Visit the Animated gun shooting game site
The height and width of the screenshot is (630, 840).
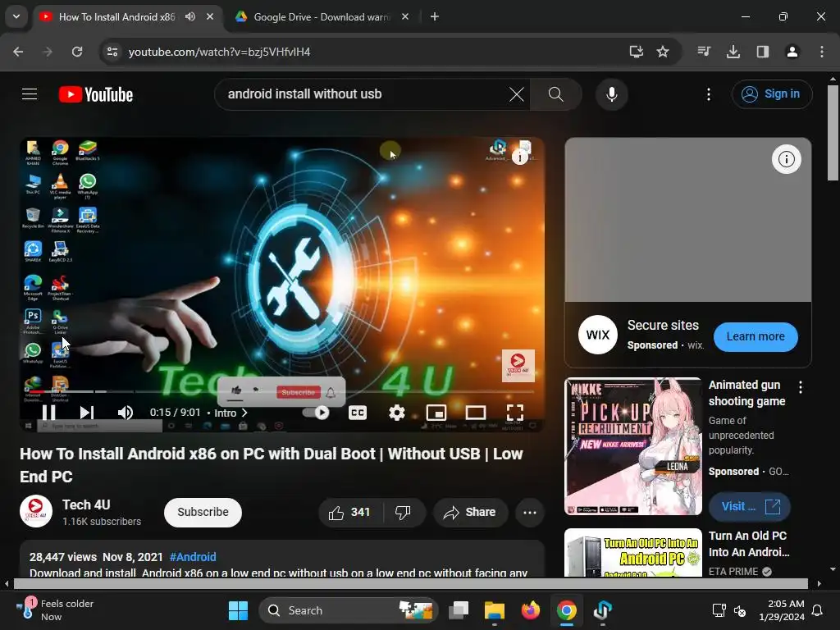(750, 507)
